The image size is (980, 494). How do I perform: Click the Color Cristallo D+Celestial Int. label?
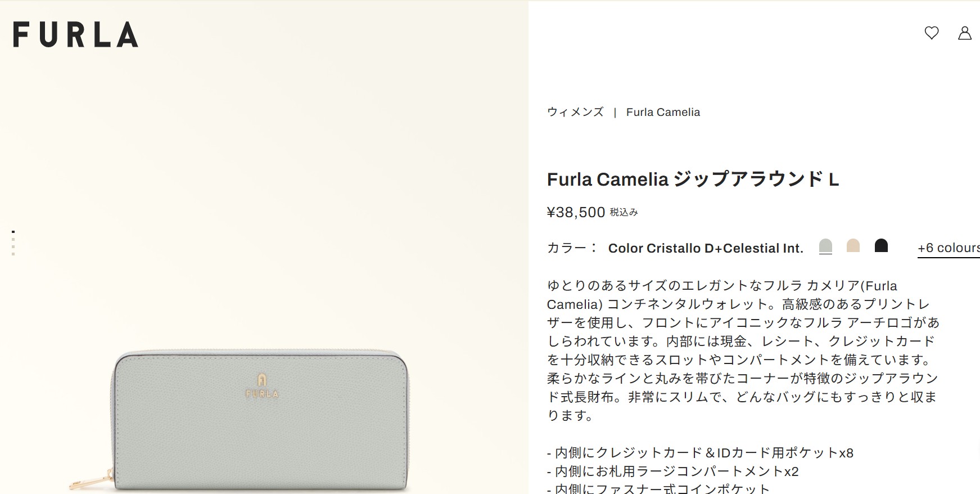click(x=706, y=248)
